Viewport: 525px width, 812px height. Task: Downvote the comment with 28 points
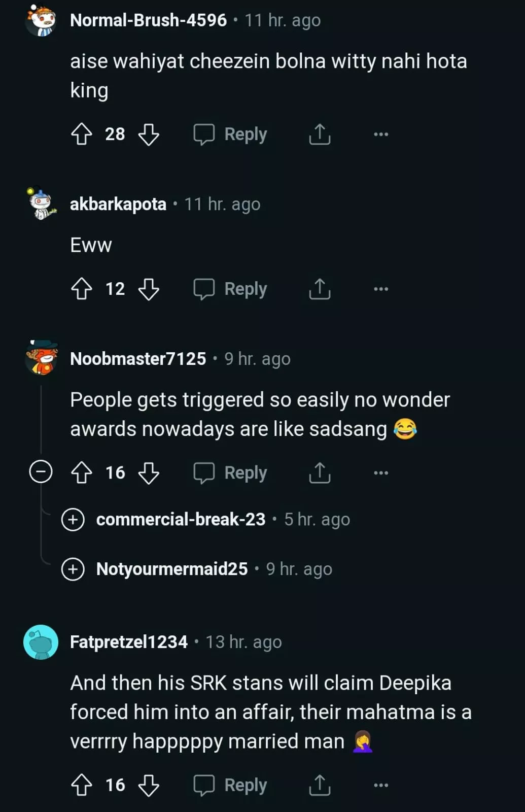tap(149, 134)
